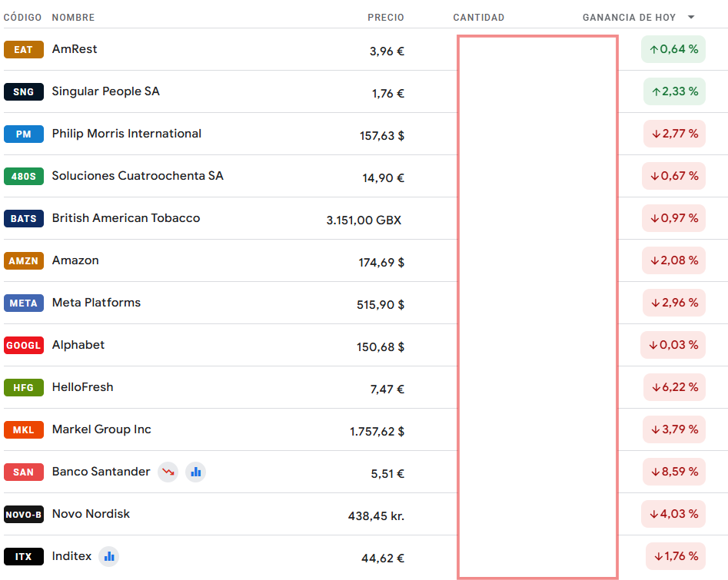Select the price 150,68 $
Screen dimensions: 728x580
point(381,346)
